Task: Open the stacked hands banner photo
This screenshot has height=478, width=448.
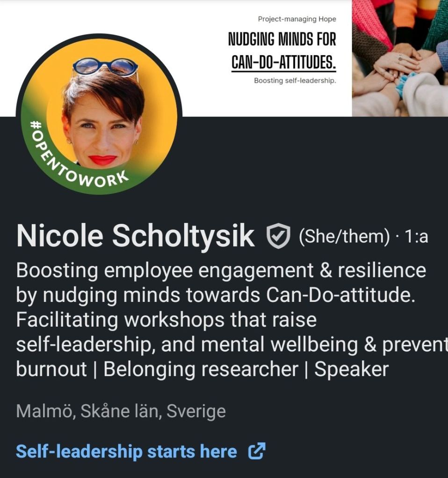Action: 400,58
